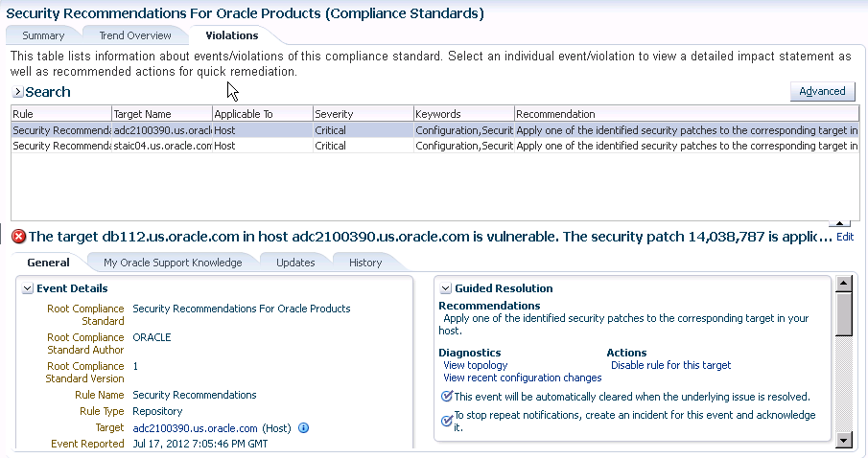Click the Advanced search button
This screenshot has width=868, height=458.
[x=822, y=91]
